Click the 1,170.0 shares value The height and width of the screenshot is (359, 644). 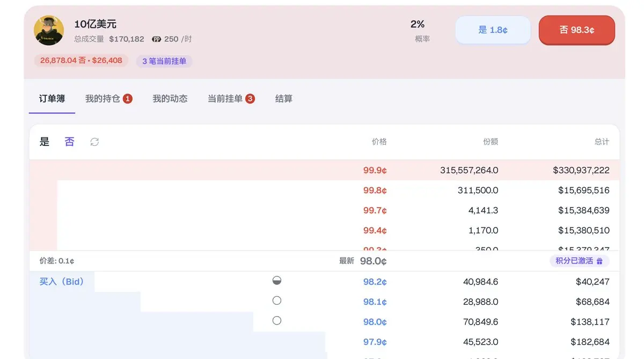point(484,230)
